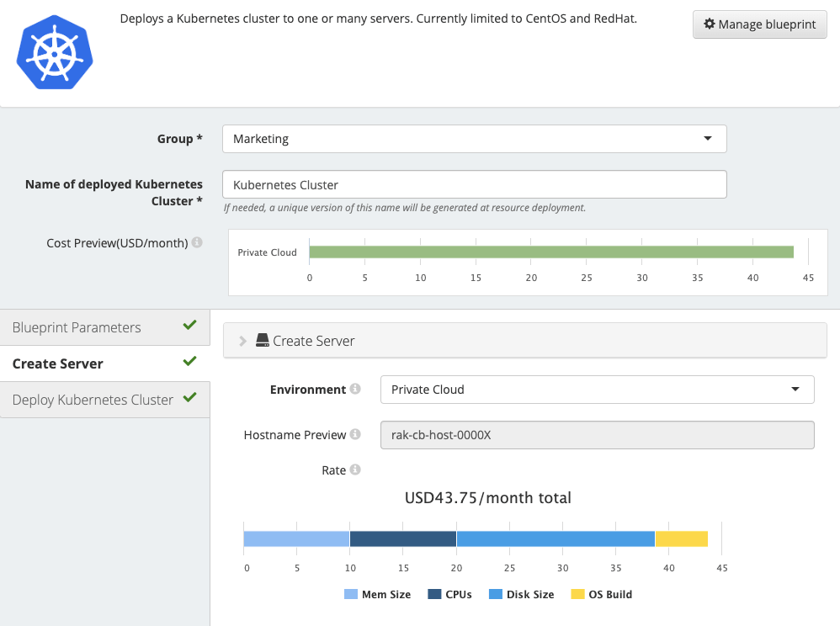Click the Kubernetes Cluster name input field
This screenshot has height=626, width=840.
click(x=473, y=183)
